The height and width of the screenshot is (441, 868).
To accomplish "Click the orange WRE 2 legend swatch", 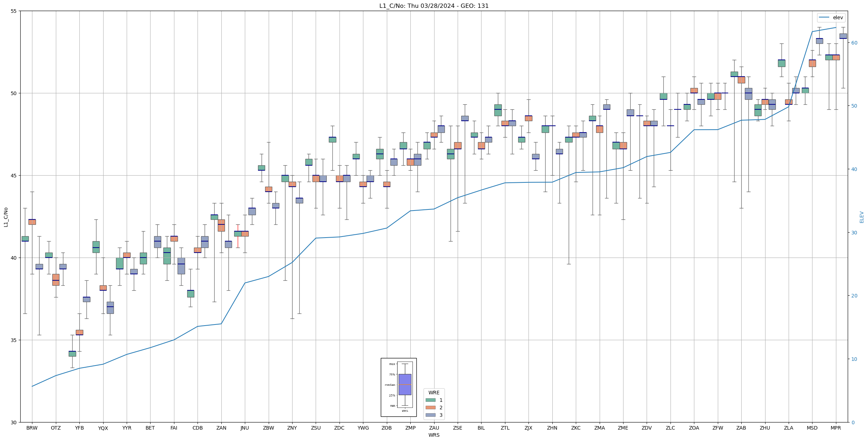I will 430,408.
